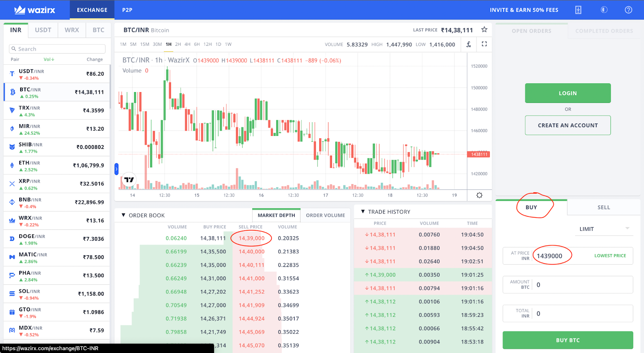644x353 pixels.
Task: Click the MDX coin icon
Action: [x=12, y=330]
